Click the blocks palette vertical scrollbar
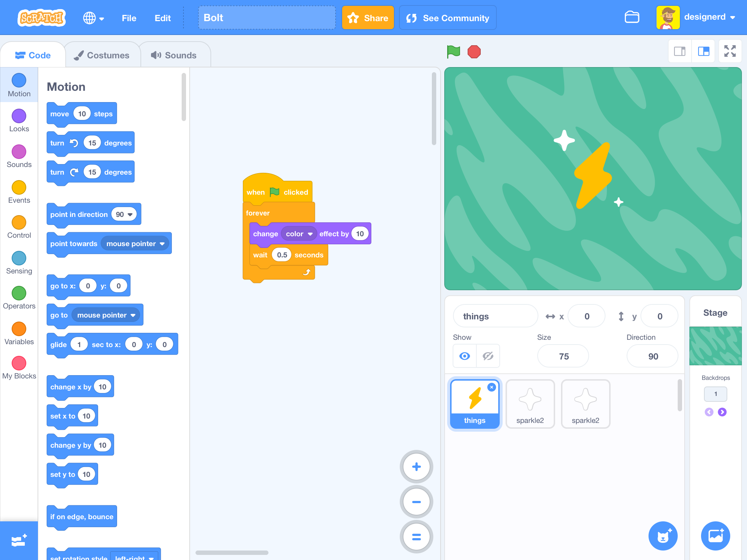The height and width of the screenshot is (560, 747). coord(183,97)
